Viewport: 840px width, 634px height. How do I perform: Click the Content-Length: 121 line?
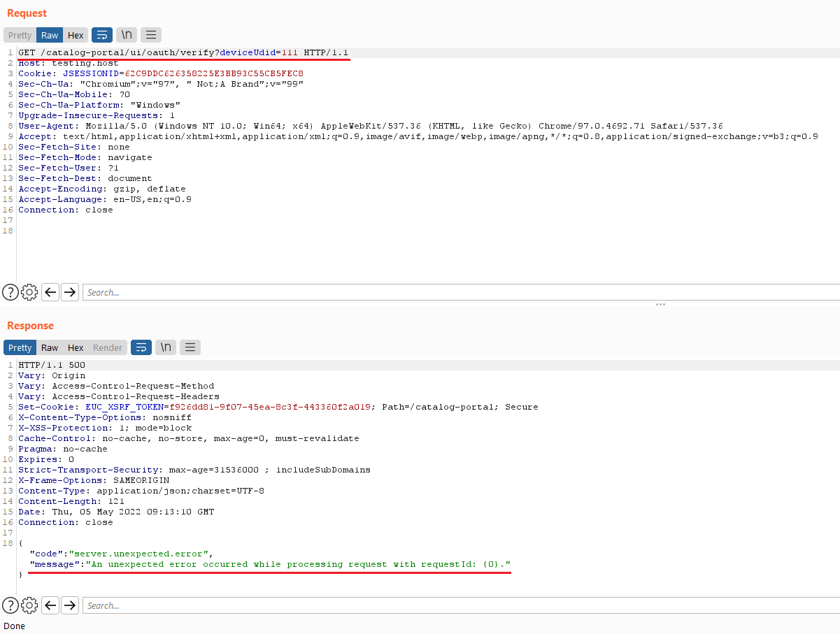(x=71, y=501)
